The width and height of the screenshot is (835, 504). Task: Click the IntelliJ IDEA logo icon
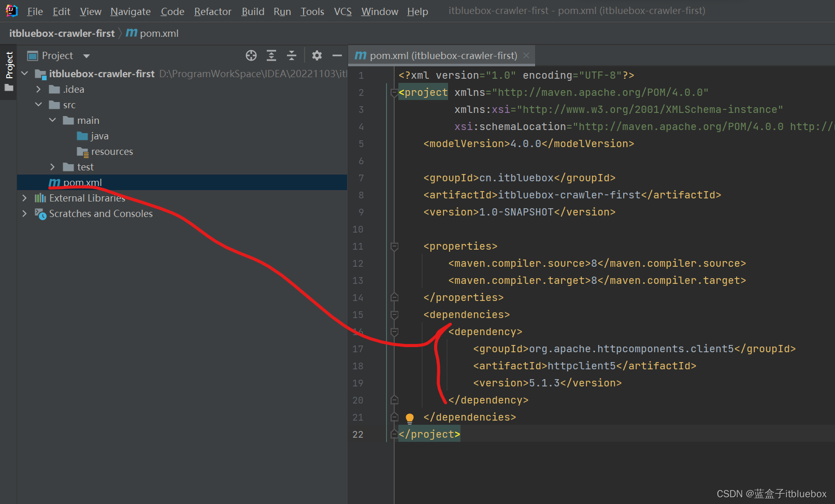[11, 10]
